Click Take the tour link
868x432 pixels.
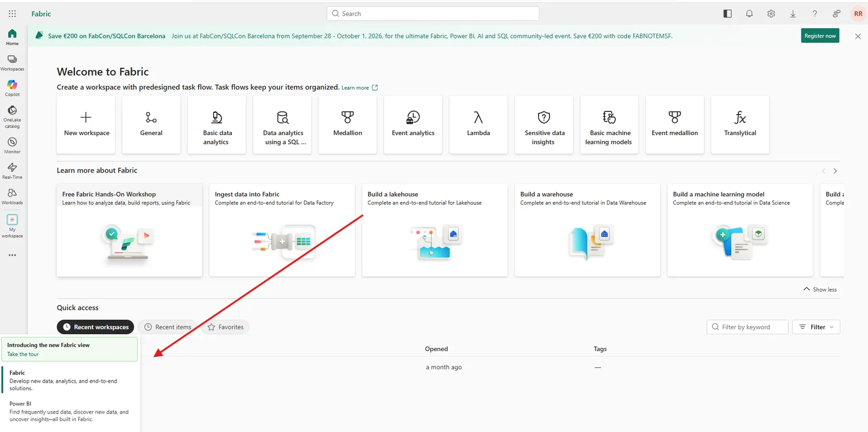coord(23,354)
